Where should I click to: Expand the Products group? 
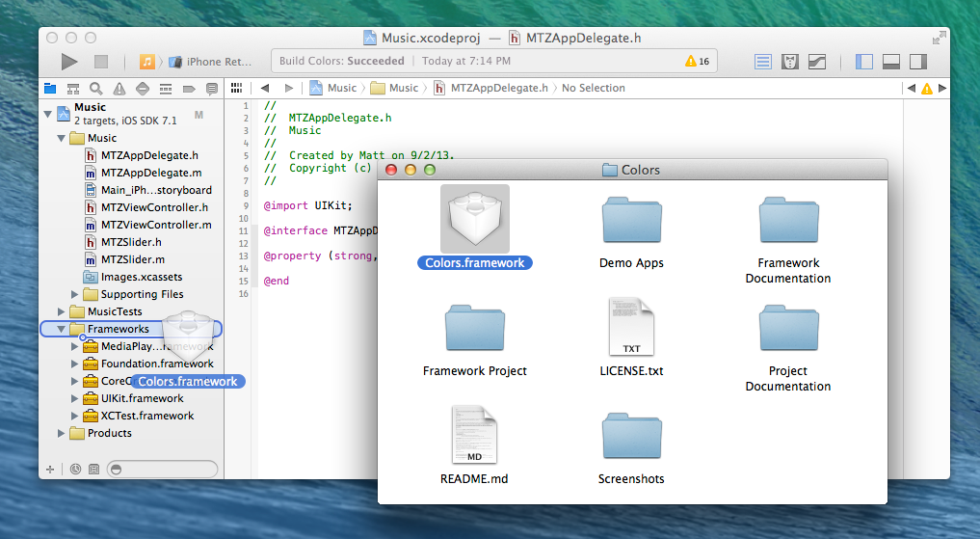click(x=62, y=433)
